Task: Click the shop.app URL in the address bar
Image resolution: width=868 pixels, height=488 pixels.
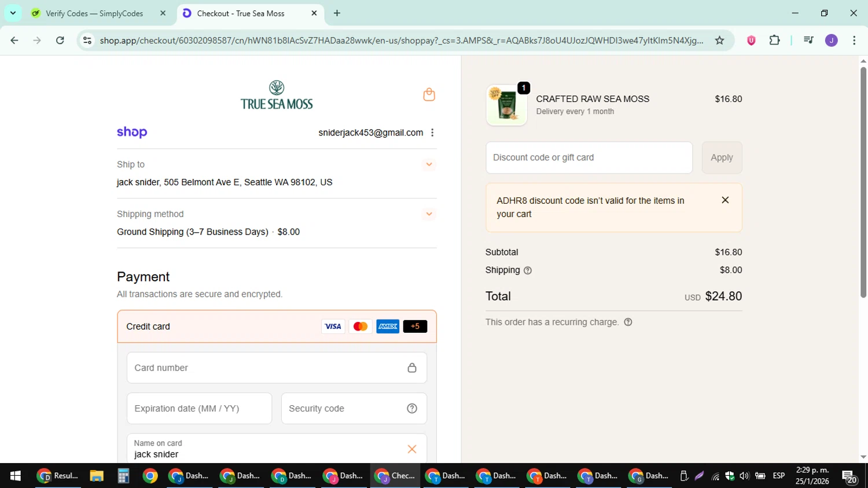Action: pyautogui.click(x=402, y=40)
